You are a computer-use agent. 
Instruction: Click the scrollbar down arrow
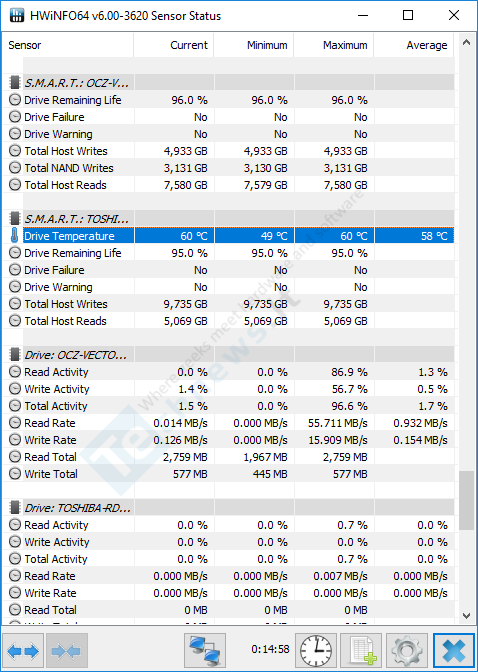pyautogui.click(x=466, y=616)
